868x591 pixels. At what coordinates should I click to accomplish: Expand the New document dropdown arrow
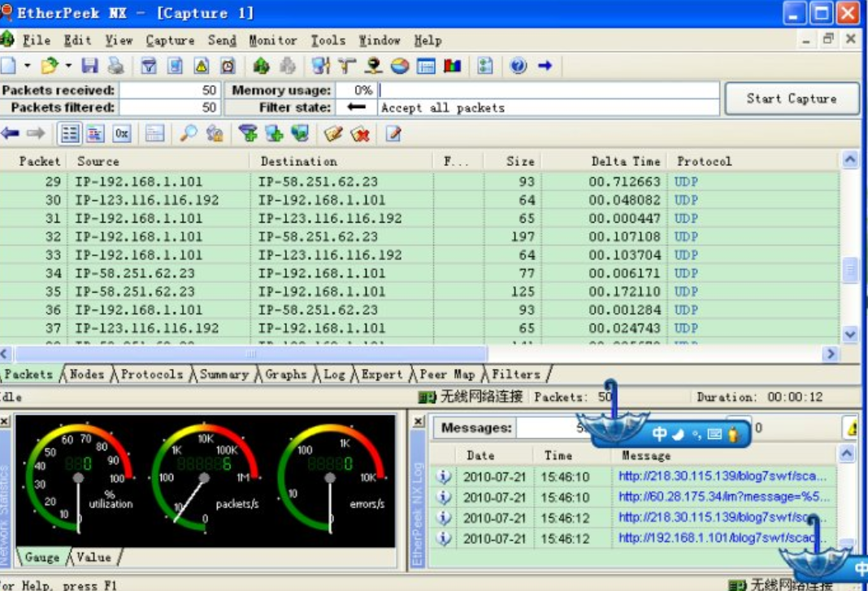click(27, 66)
